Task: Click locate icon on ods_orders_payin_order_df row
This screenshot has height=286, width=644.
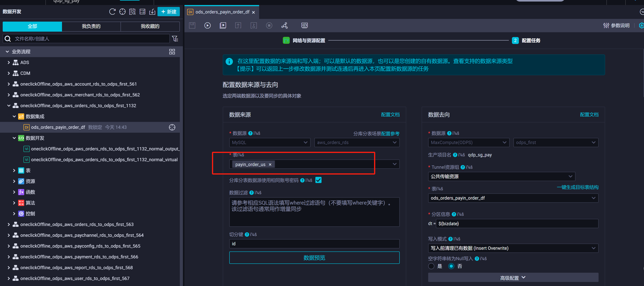Action: (172, 127)
